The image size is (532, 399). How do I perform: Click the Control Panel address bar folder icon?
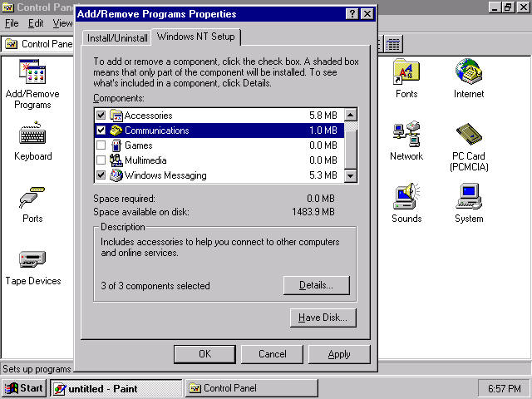11,44
